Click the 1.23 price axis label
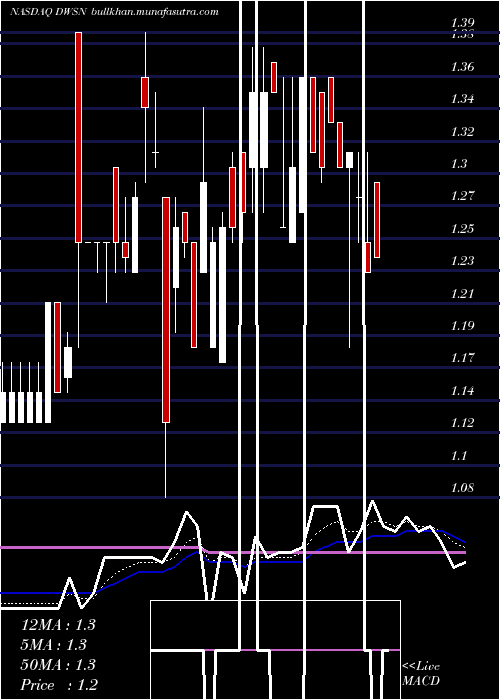500x700 pixels. point(462,261)
